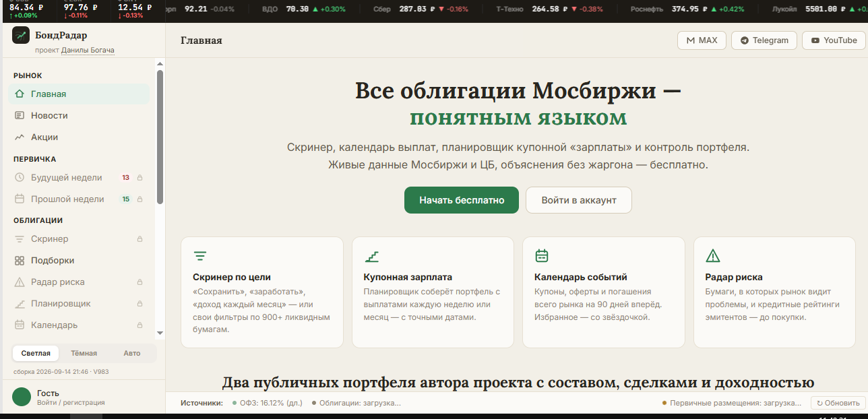Open the Акции chart section
The image size is (868, 419).
click(x=79, y=137)
